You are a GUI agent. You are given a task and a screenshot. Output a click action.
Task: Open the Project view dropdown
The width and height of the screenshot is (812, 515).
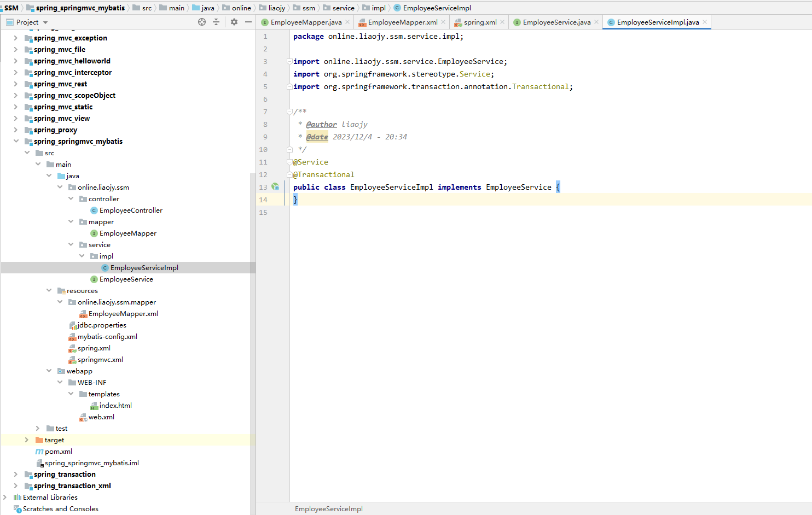point(45,22)
